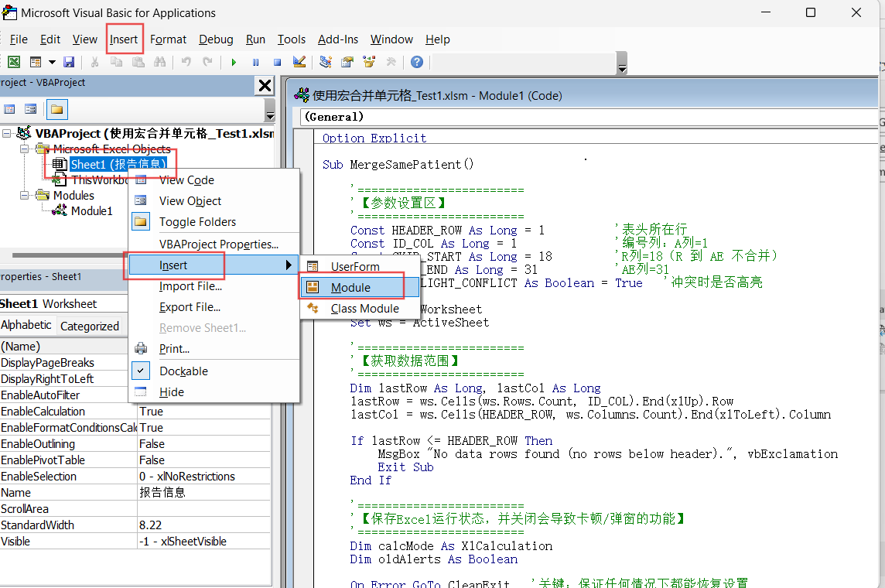Image resolution: width=885 pixels, height=588 pixels.
Task: Open Properties Window toolbar icon
Action: click(x=347, y=62)
